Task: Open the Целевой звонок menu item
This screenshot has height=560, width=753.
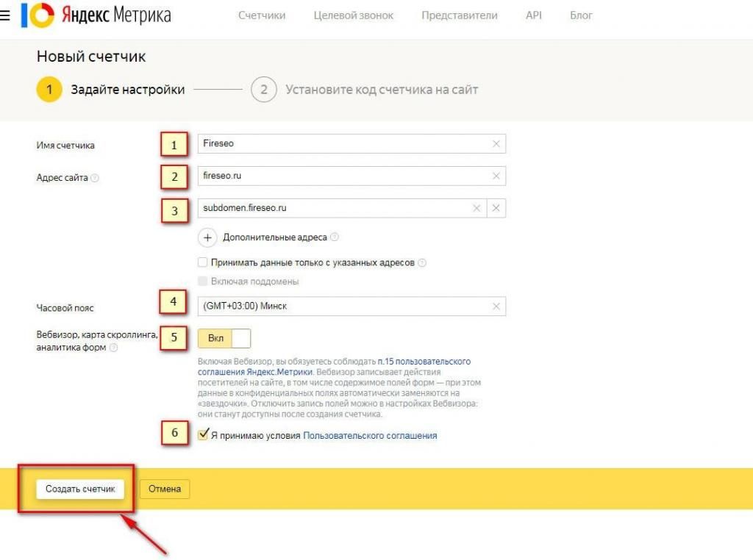Action: tap(354, 15)
